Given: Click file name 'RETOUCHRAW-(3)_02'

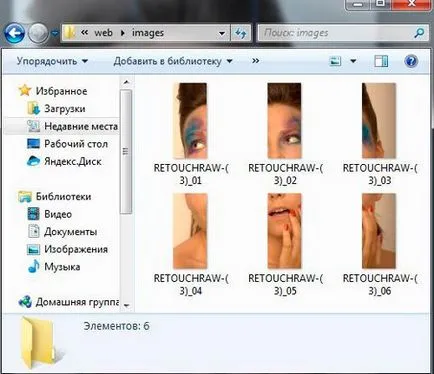Looking at the screenshot, I should pyautogui.click(x=285, y=174).
